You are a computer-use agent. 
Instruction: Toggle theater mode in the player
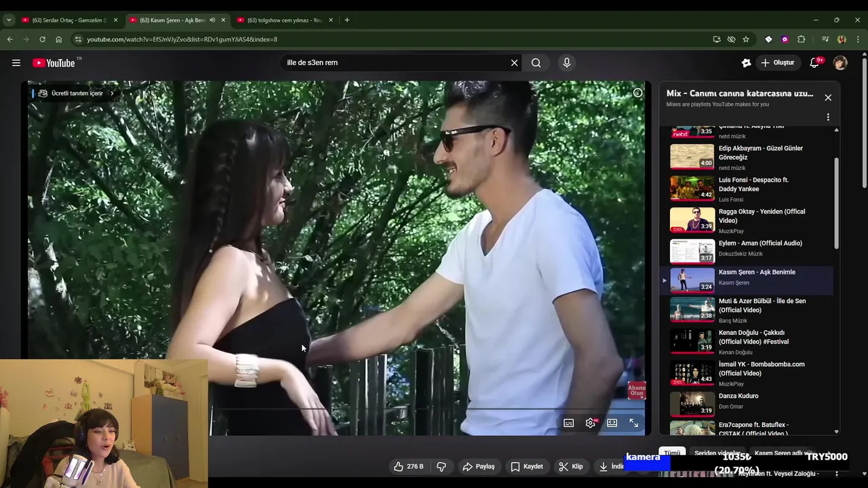pos(612,423)
